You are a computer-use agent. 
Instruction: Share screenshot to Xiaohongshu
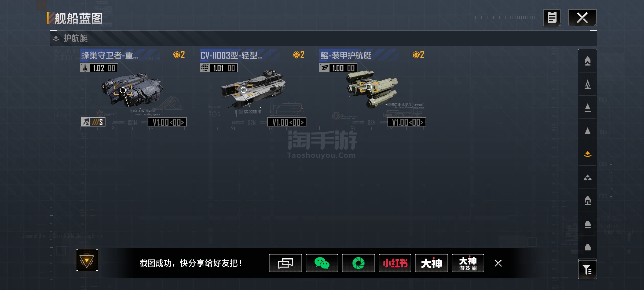coord(395,263)
